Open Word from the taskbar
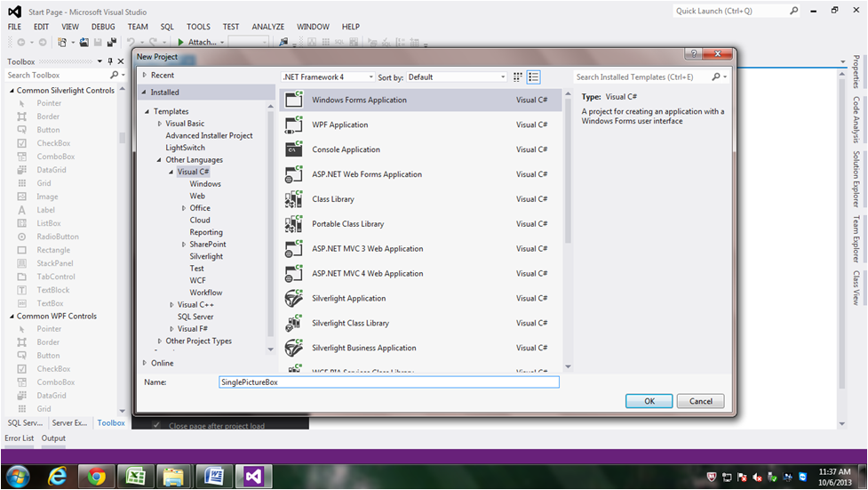This screenshot has width=868, height=490. (214, 476)
